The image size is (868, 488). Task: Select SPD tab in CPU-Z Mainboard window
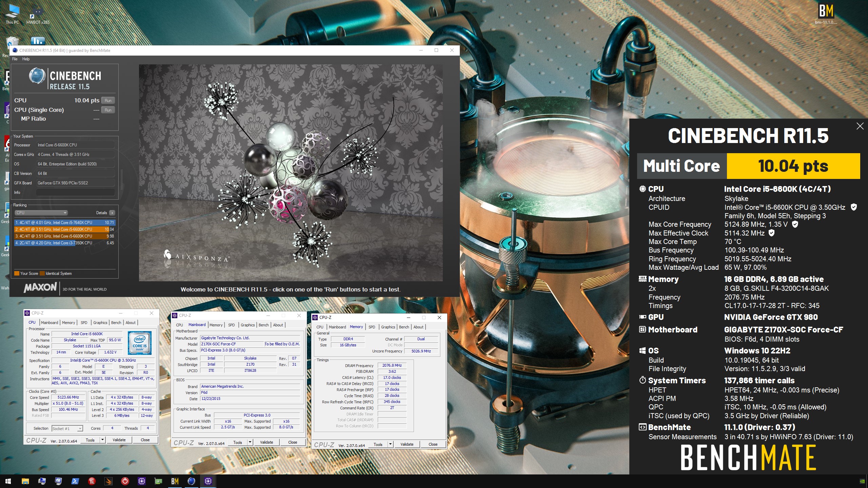pos(232,325)
